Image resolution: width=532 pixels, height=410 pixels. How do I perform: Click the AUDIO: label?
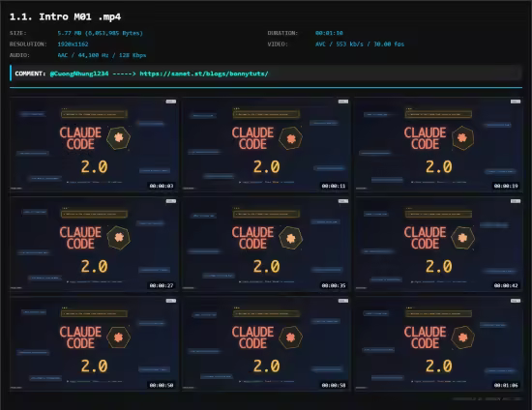click(19, 55)
